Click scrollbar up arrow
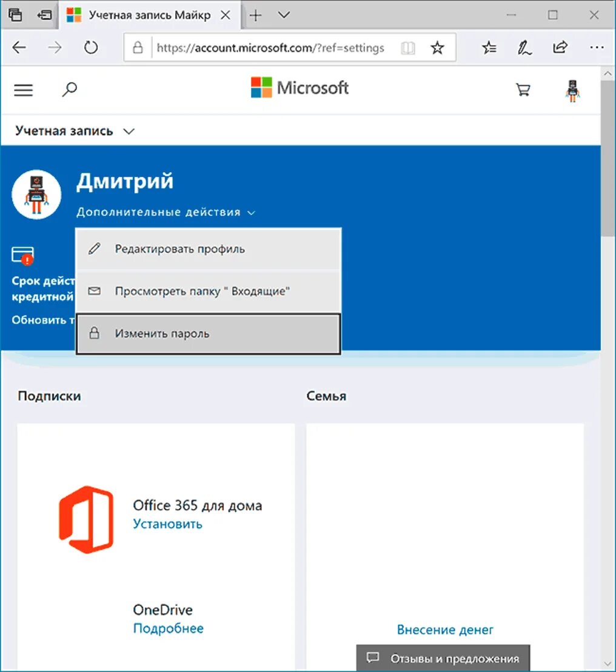Viewport: 616px width, 672px height. [608, 73]
